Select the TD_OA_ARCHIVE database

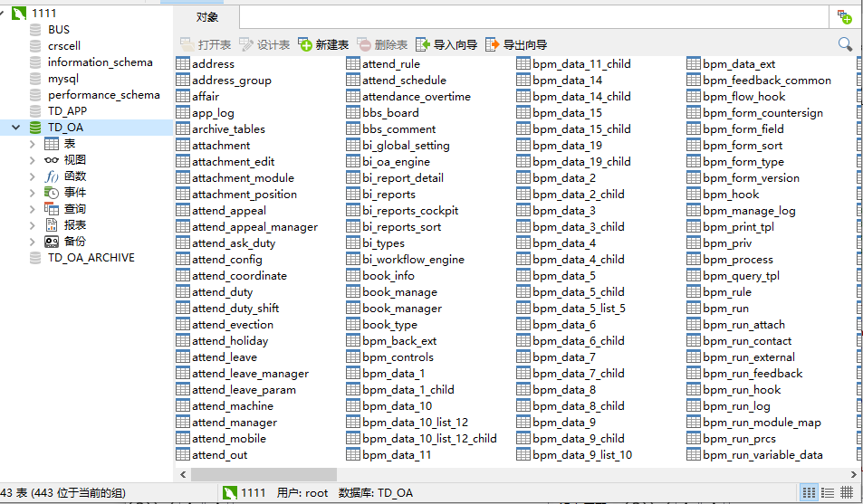coord(91,258)
